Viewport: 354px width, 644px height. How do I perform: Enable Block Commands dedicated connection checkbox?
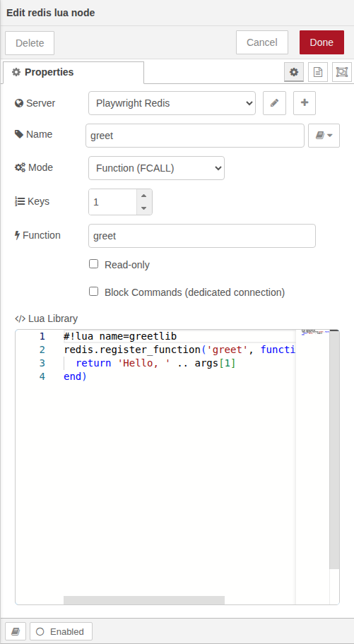click(x=94, y=292)
